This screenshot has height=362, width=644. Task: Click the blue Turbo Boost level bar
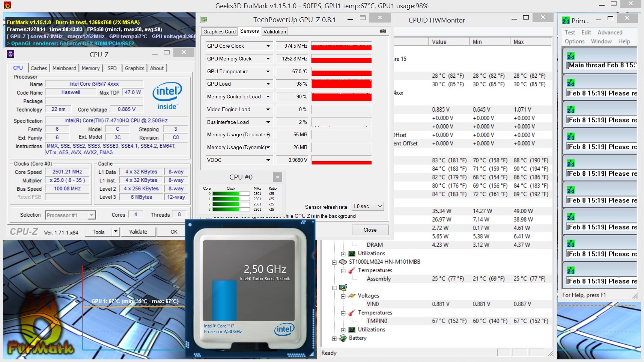coord(224,300)
